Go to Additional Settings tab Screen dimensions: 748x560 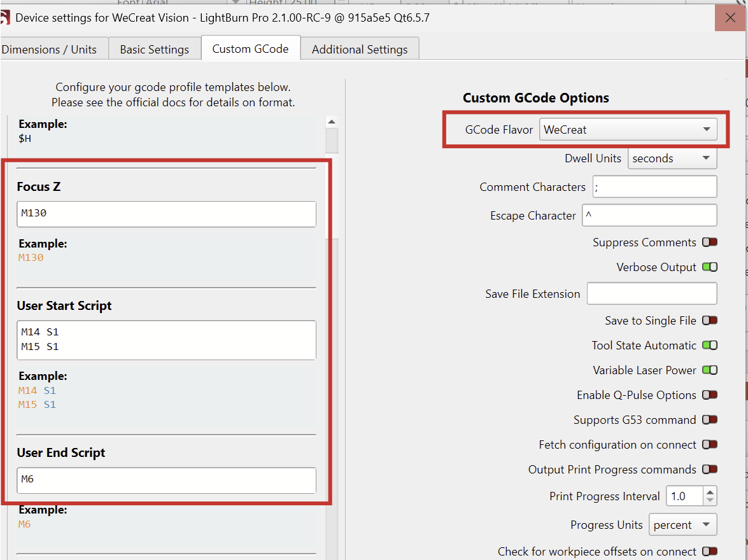(360, 50)
